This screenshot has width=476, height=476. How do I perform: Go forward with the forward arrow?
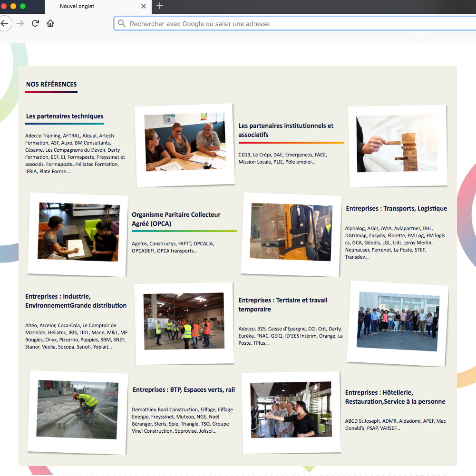point(20,23)
